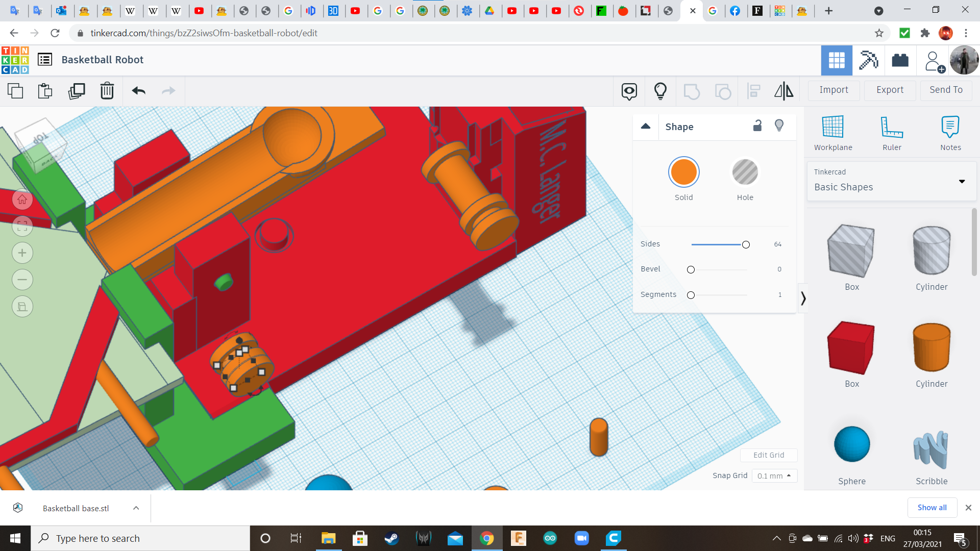Undo the last action

pos(138,91)
